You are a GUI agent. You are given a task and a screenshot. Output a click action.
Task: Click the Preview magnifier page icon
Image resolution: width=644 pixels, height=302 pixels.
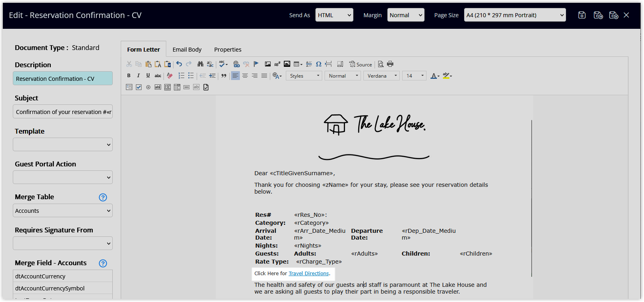[x=381, y=64]
